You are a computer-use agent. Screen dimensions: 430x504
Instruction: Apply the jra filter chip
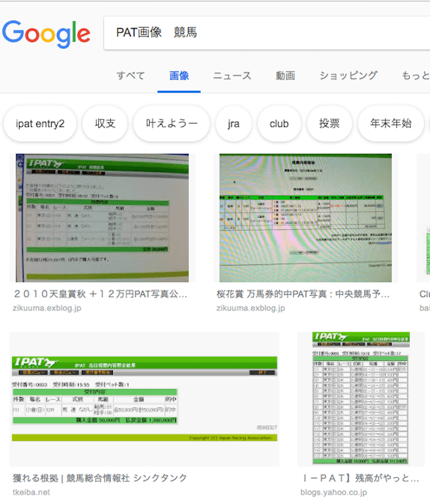pos(234,124)
